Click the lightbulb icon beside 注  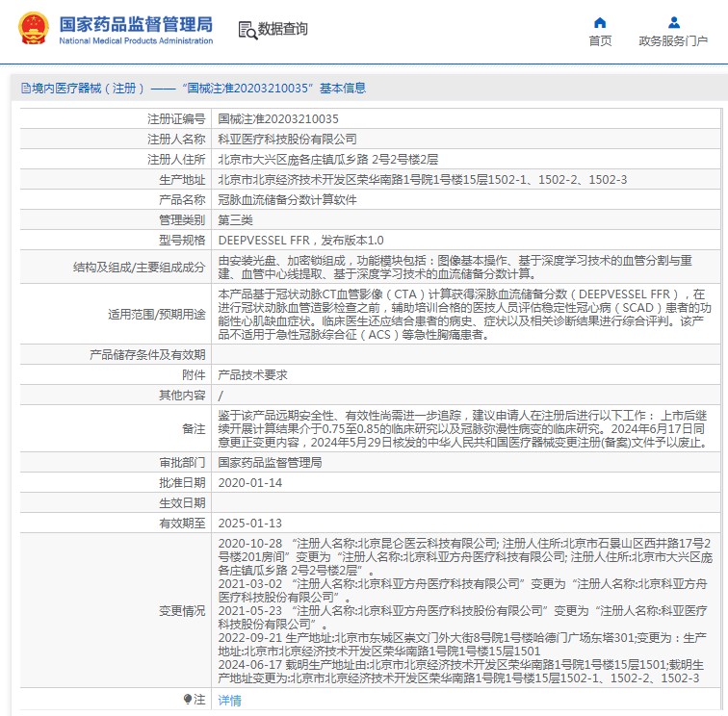click(x=188, y=700)
